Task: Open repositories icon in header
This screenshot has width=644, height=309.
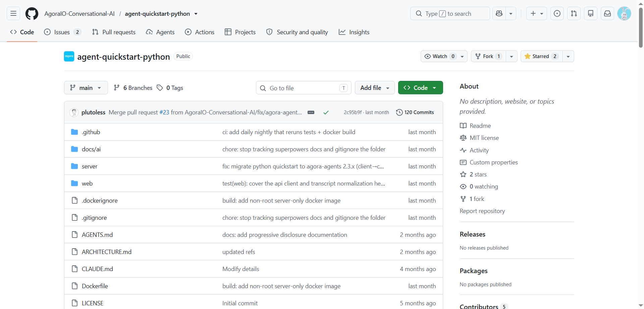Action: pos(591,13)
